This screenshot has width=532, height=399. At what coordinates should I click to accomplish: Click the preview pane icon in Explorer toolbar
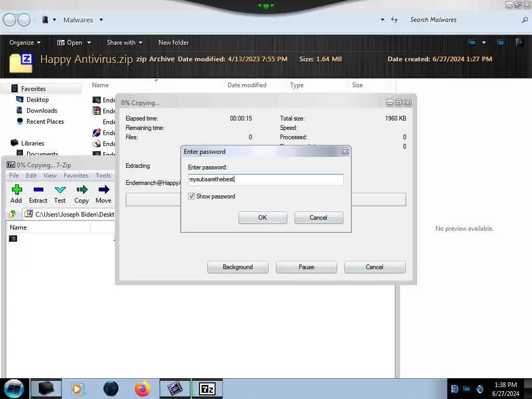501,43
